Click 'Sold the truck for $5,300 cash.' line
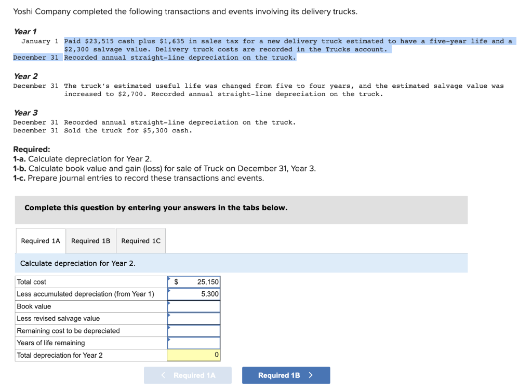532x392 pixels. [128, 130]
